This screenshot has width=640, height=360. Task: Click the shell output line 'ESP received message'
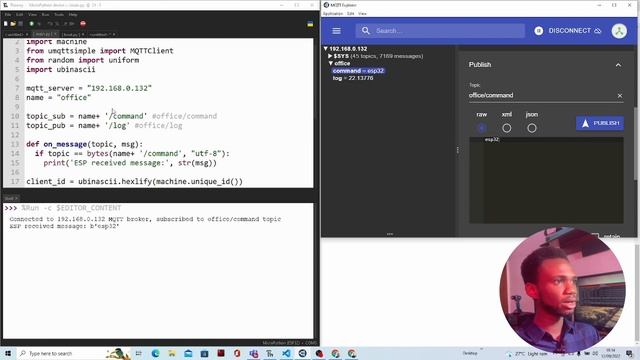coord(64,226)
